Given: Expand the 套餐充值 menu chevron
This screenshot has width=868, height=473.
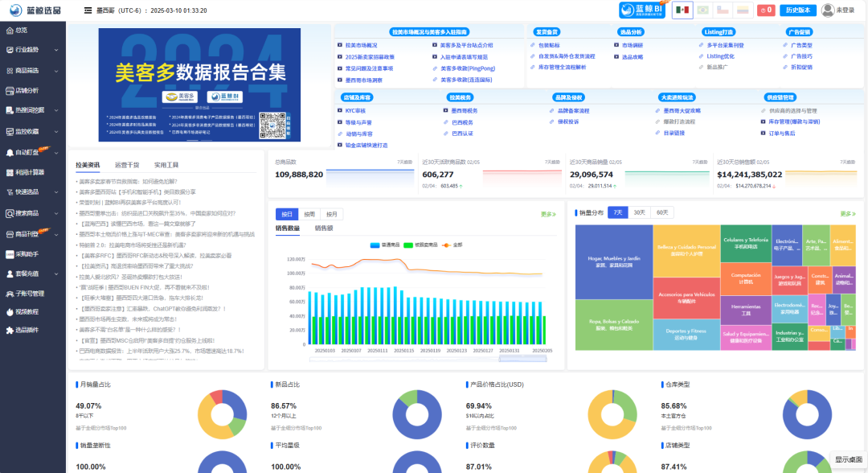Looking at the screenshot, I should click(56, 274).
